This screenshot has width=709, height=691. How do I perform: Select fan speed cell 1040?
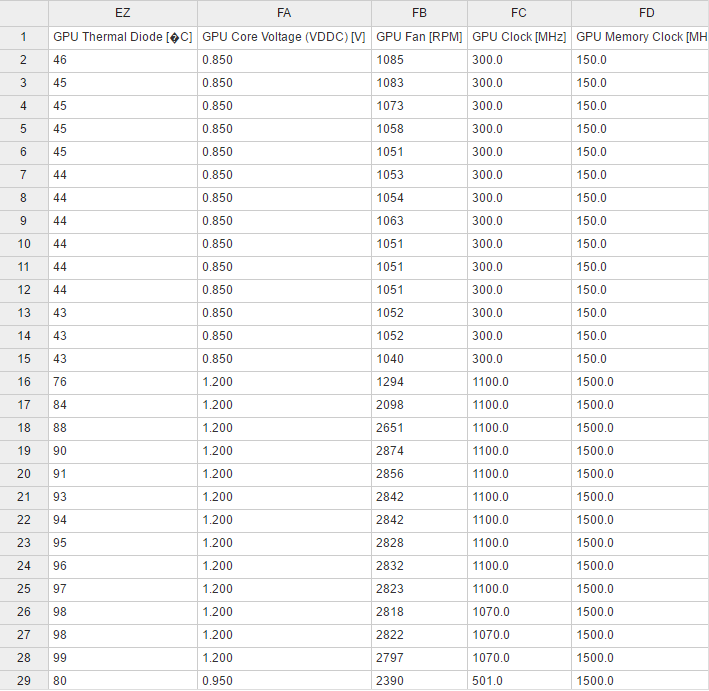[420, 359]
